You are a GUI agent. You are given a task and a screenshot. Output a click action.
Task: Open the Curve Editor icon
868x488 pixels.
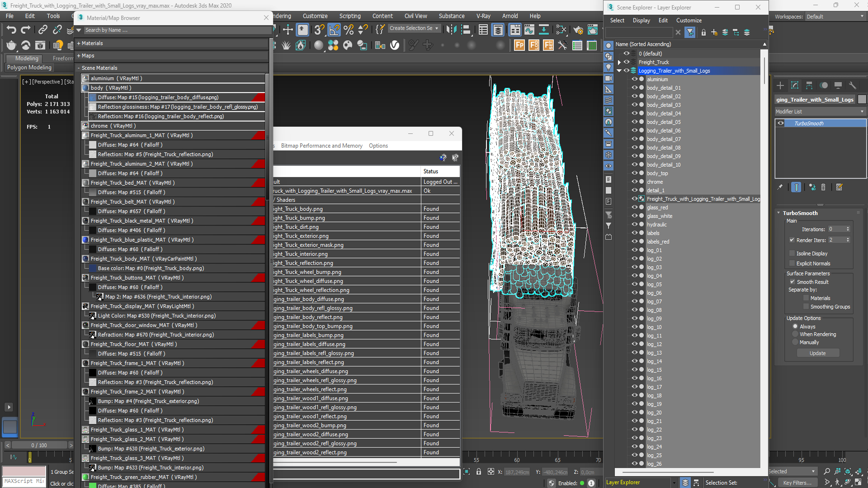pyautogui.click(x=529, y=30)
